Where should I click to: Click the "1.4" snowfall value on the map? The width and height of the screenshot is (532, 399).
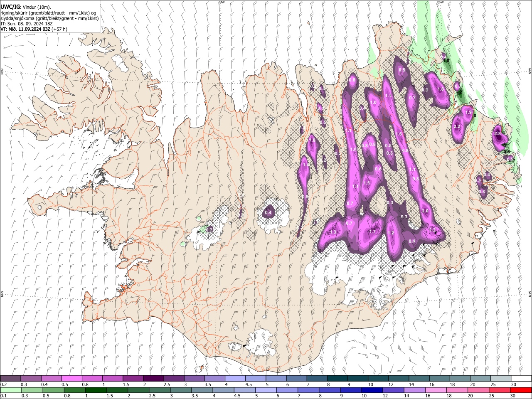coord(306,165)
